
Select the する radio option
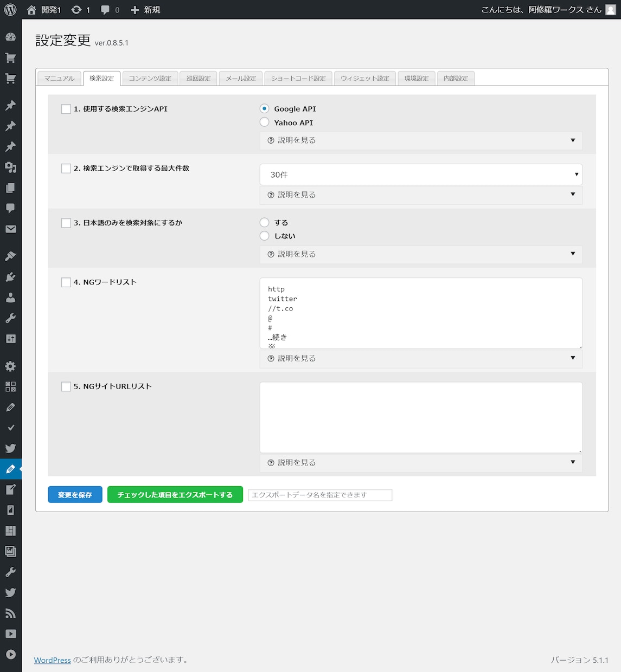click(x=265, y=222)
